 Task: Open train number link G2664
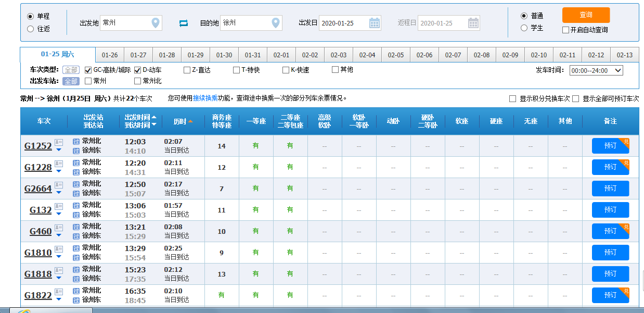(38, 189)
